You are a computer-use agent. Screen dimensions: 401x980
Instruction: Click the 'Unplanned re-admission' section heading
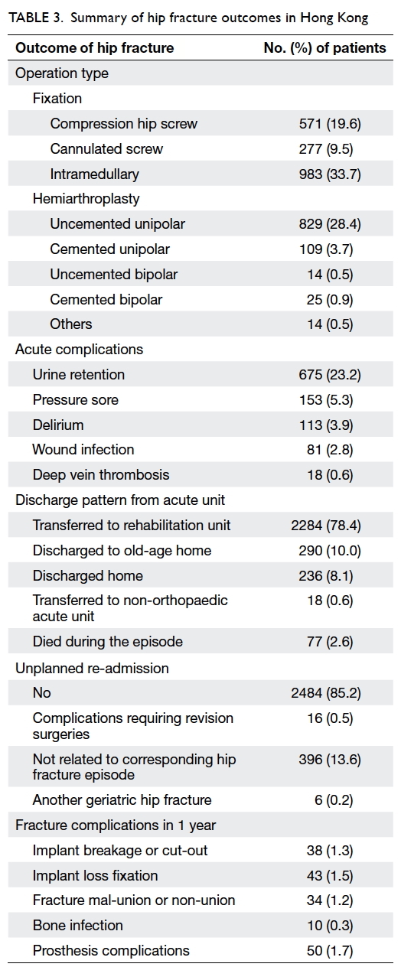point(93,668)
